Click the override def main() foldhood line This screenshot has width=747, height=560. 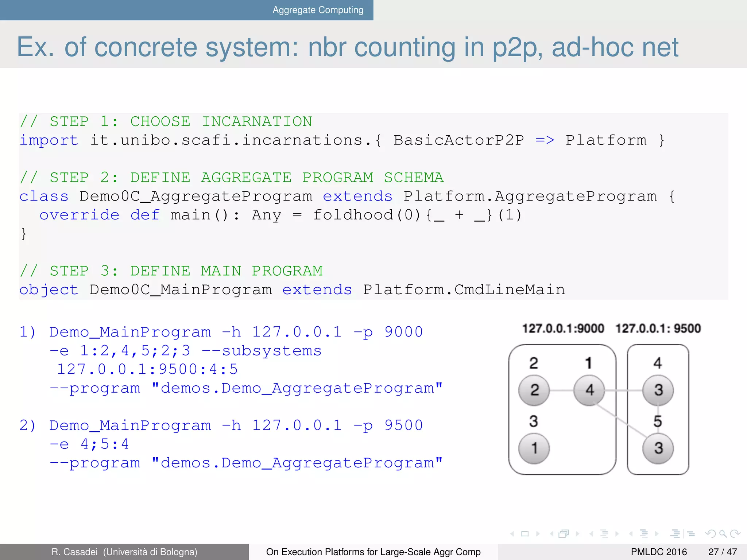pyautogui.click(x=280, y=215)
